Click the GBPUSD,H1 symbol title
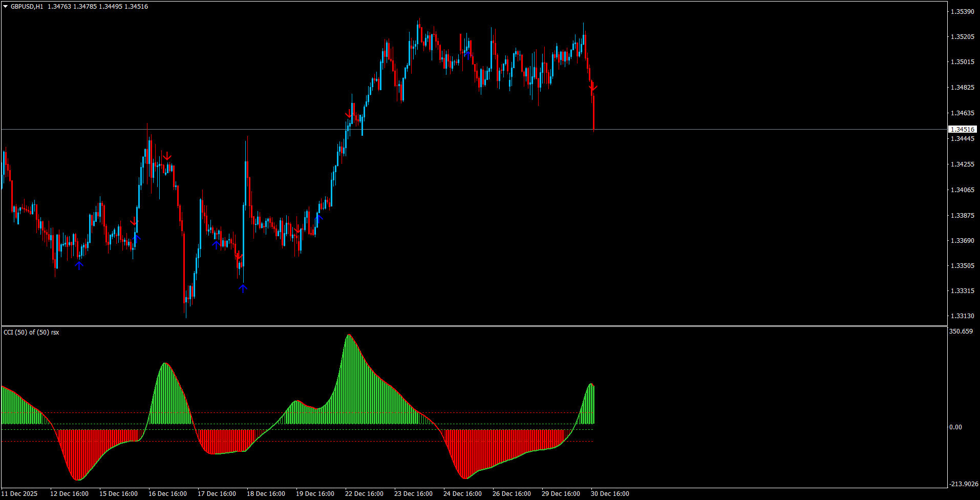This screenshot has width=980, height=500. (27, 7)
